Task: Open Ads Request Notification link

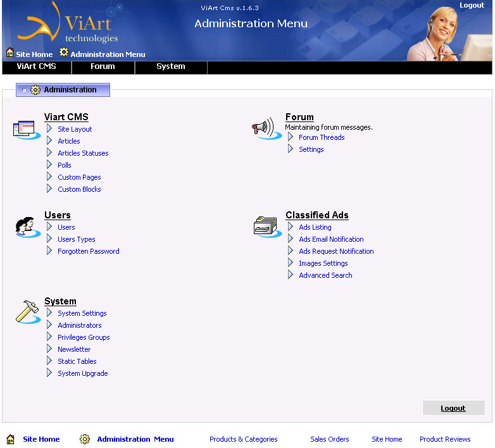Action: pyautogui.click(x=336, y=251)
